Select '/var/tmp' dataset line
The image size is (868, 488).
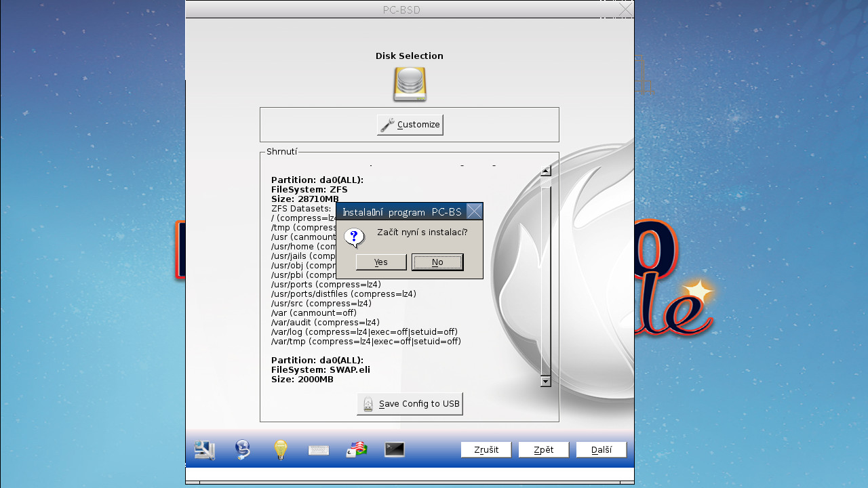pyautogui.click(x=366, y=342)
